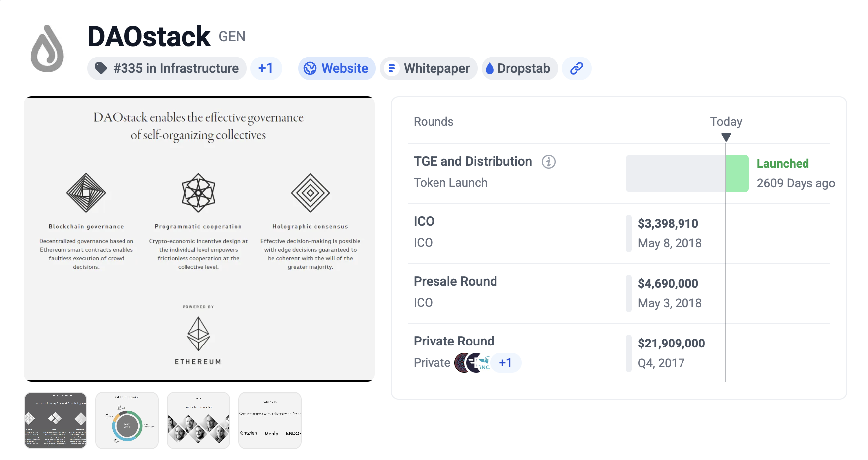Expand the +1 more investors badge
The width and height of the screenshot is (868, 460).
point(505,363)
